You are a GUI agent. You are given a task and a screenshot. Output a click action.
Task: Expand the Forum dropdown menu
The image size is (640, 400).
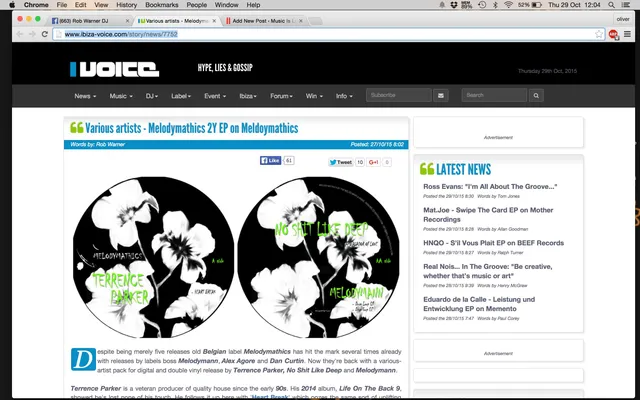(281, 96)
